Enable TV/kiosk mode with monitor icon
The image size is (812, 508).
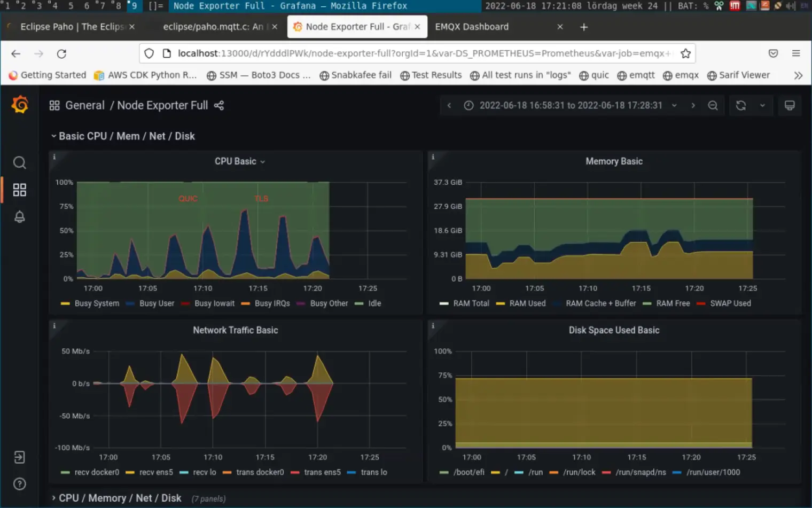[790, 105]
